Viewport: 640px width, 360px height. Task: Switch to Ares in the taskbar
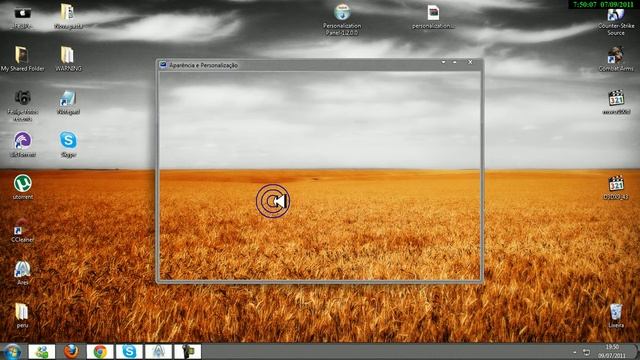click(158, 351)
